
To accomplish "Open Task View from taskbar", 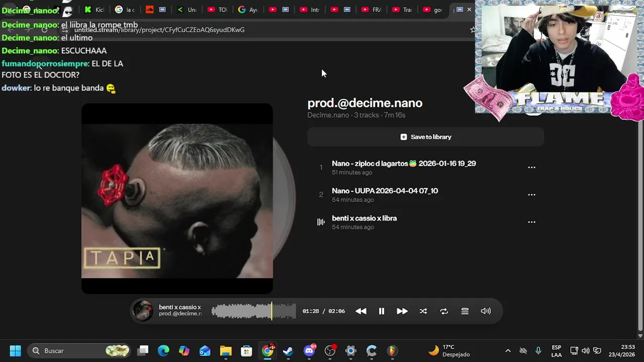I will pyautogui.click(x=143, y=350).
